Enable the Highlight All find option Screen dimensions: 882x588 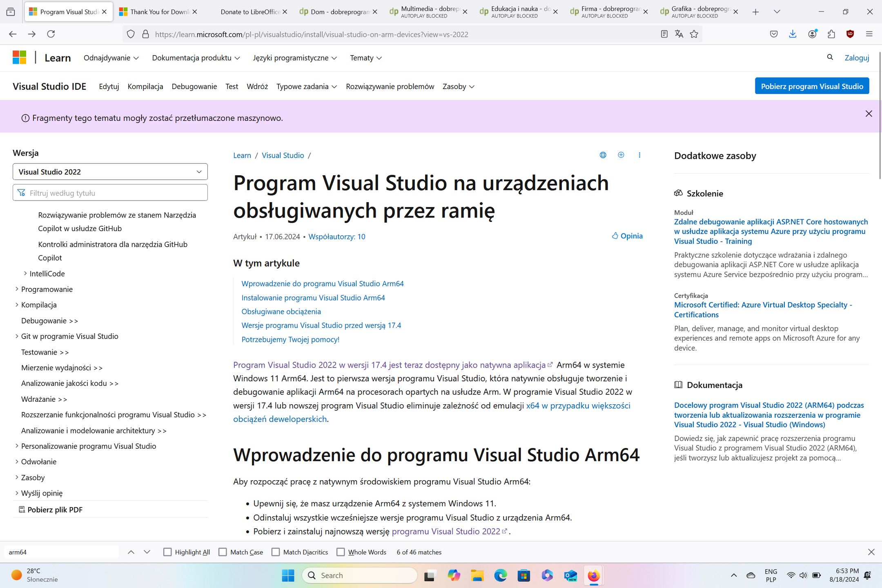pos(167,552)
